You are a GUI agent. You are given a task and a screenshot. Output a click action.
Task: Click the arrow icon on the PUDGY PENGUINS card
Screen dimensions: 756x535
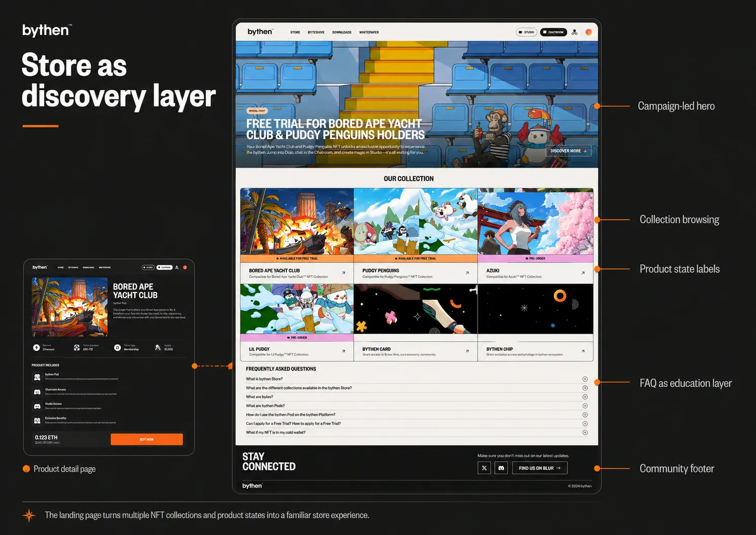coord(467,273)
